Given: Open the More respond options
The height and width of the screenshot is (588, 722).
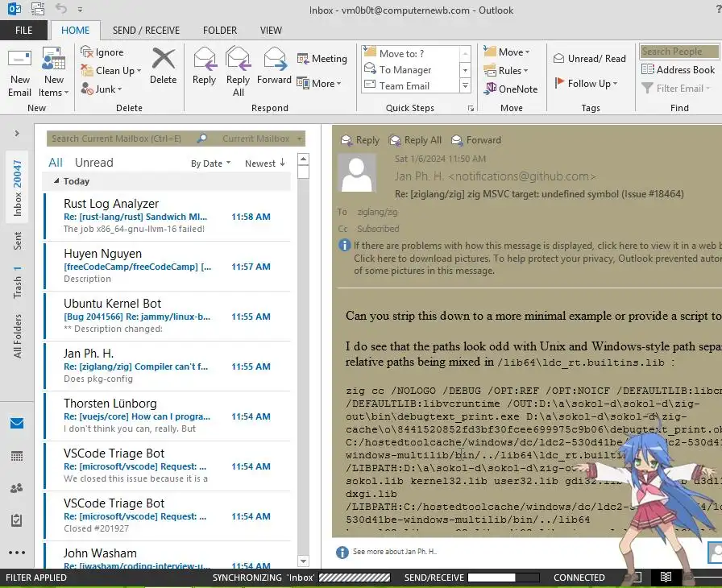Looking at the screenshot, I should (318, 83).
